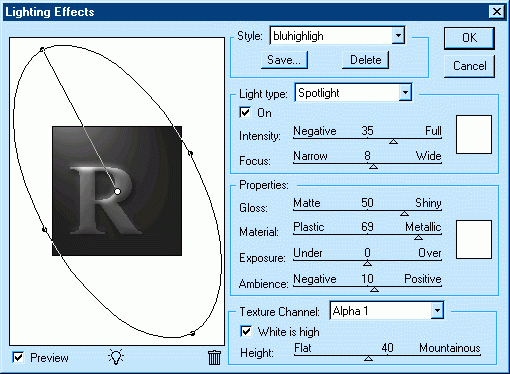
Task: Click the Positive label on Ambience slider
Action: click(x=423, y=279)
